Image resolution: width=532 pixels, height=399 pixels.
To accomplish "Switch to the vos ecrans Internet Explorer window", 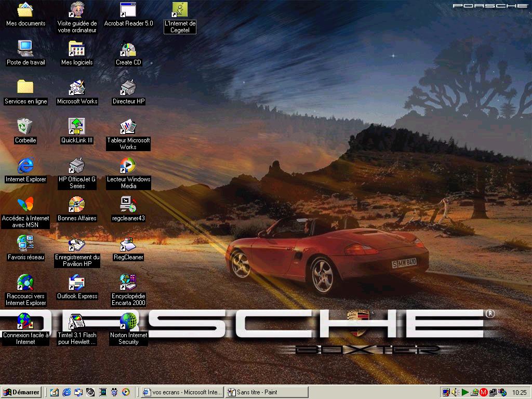I will (182, 392).
